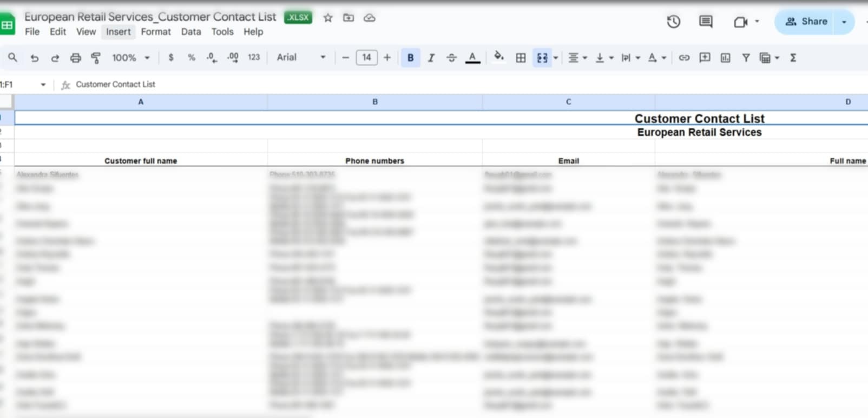This screenshot has height=418, width=868.
Task: Insert a chart
Action: point(725,57)
